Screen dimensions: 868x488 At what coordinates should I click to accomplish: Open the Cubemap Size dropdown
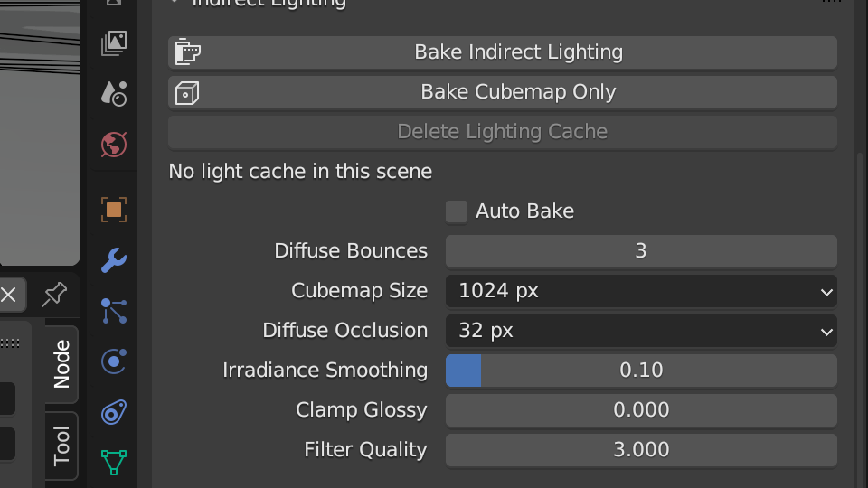coord(641,291)
